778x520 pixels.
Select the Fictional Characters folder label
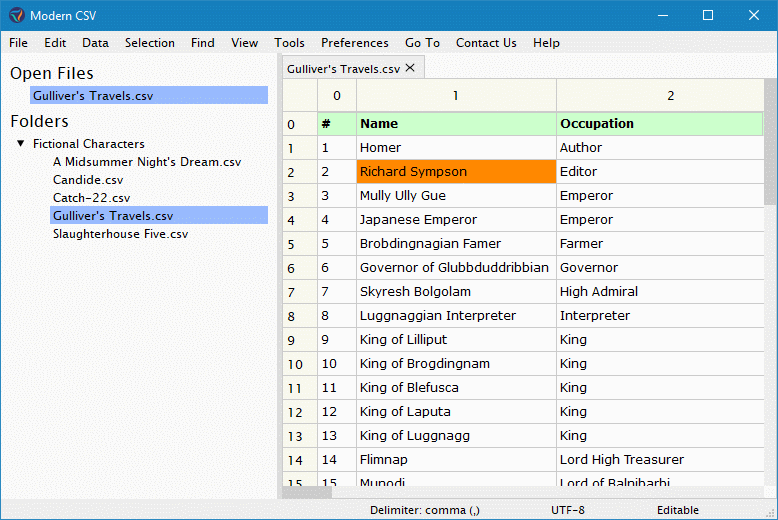click(89, 143)
